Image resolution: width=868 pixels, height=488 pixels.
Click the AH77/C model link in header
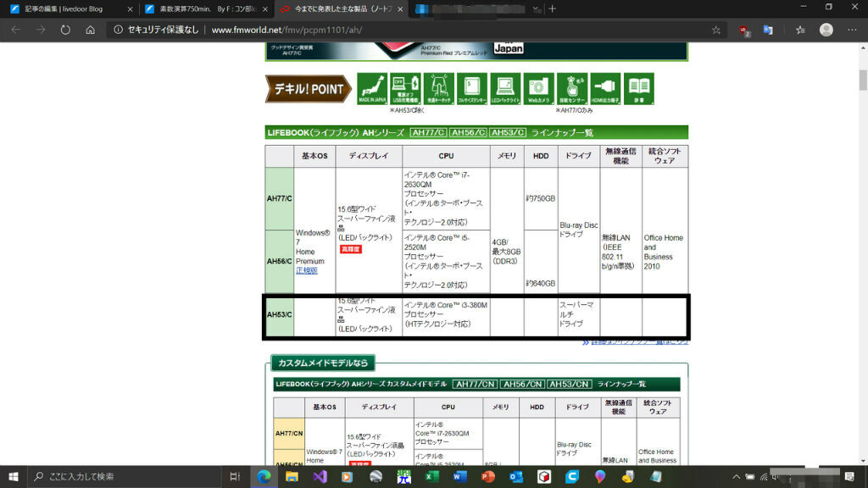428,133
